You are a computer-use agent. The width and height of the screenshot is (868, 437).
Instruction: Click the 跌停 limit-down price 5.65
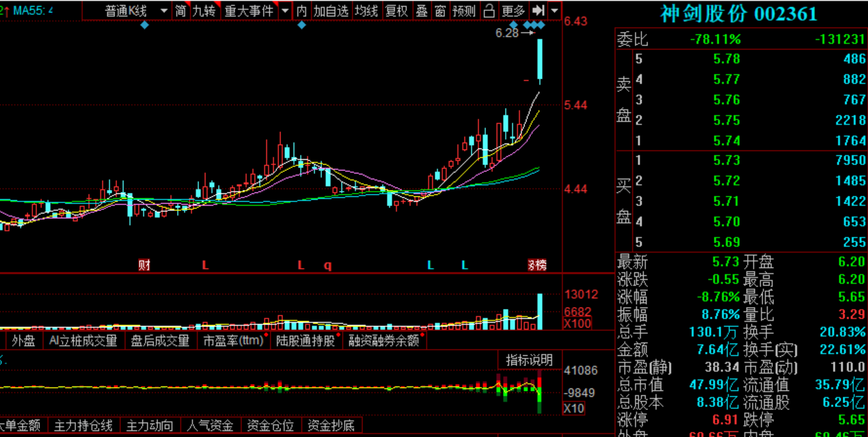851,419
